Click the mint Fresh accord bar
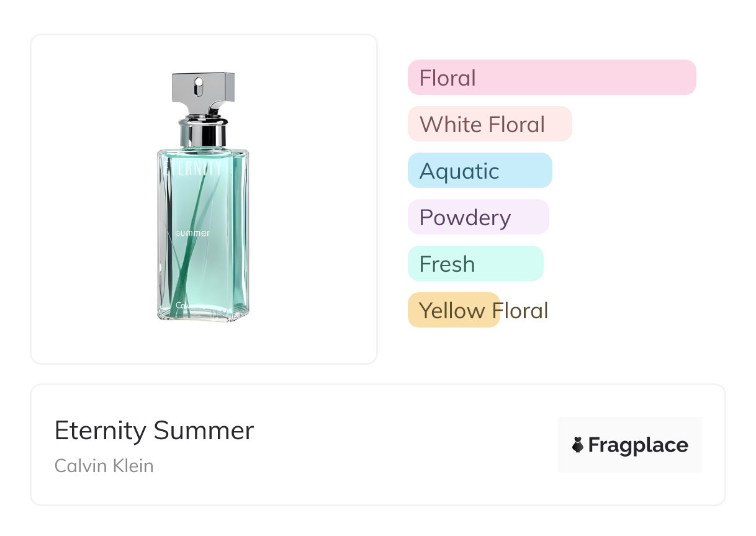Viewport: 756px width, 536px height. [x=475, y=264]
